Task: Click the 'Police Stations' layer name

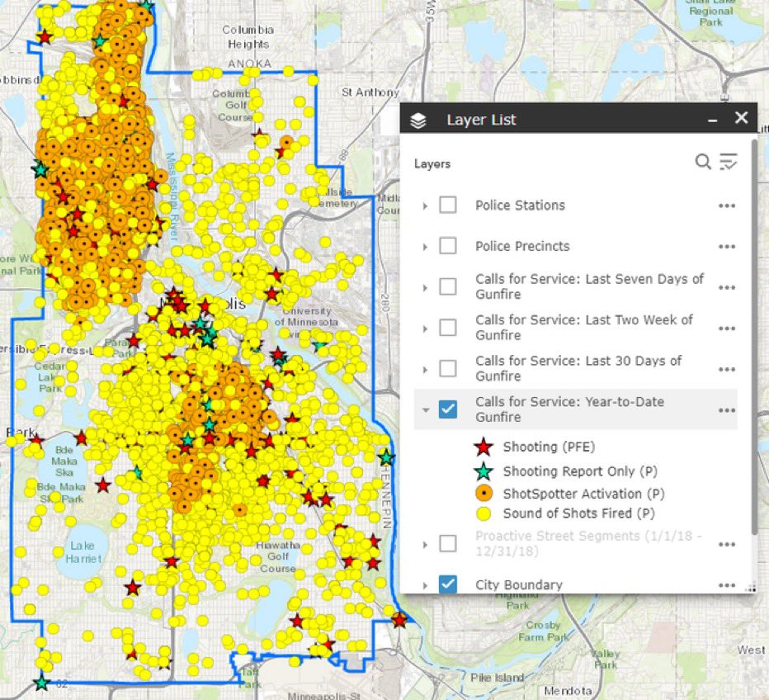Action: coord(520,206)
